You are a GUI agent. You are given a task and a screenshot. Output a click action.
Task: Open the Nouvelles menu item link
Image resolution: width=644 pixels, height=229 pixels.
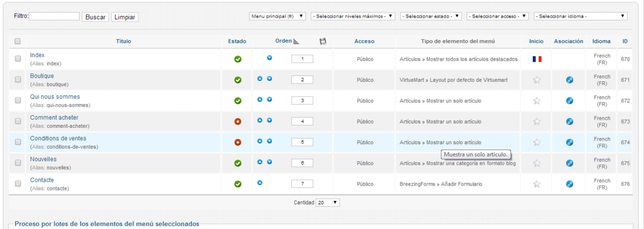pos(43,159)
